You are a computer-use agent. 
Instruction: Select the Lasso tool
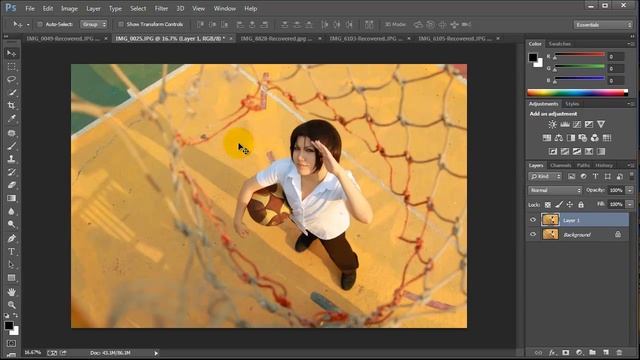(11, 79)
